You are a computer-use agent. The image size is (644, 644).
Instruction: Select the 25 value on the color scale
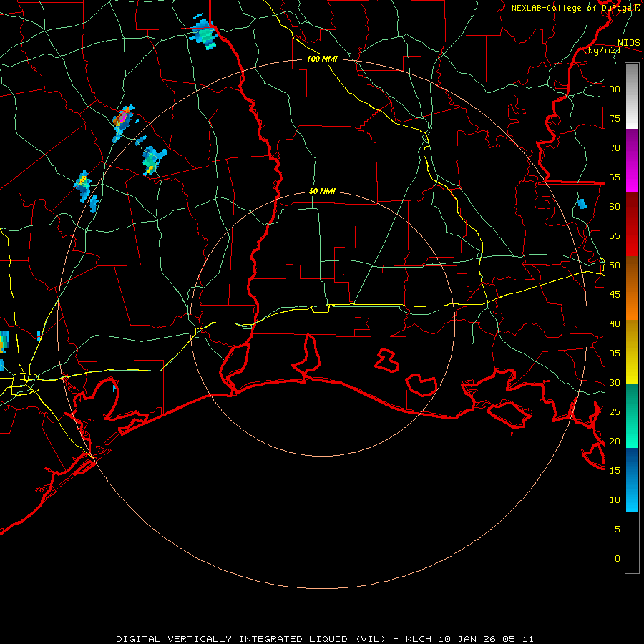tap(615, 412)
